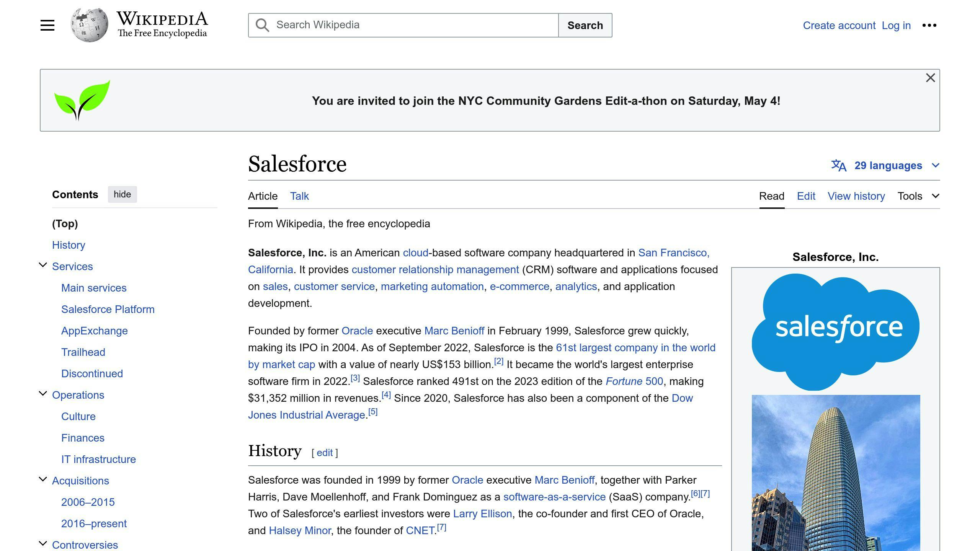Open the main navigation hamburger menu
The height and width of the screenshot is (551, 980).
click(x=47, y=25)
